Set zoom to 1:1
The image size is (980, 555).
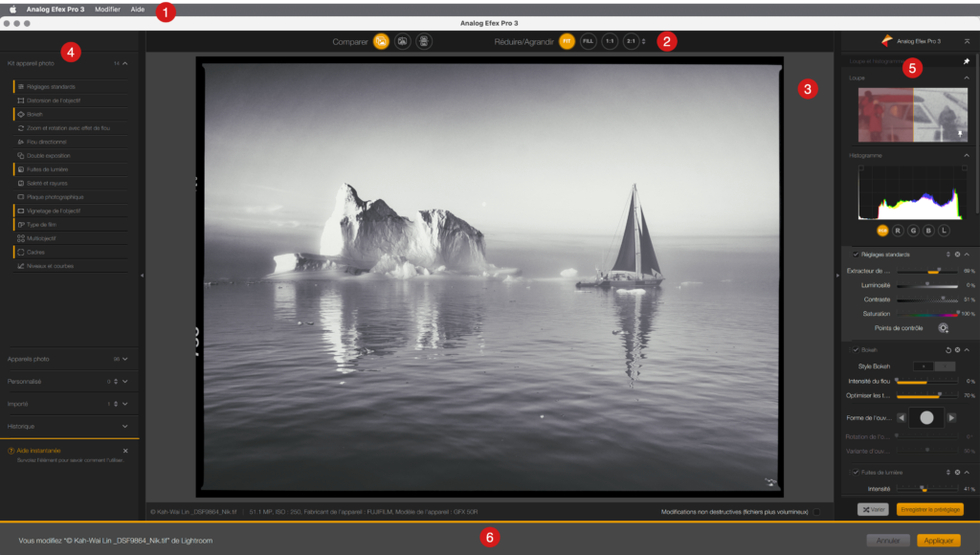tap(610, 41)
